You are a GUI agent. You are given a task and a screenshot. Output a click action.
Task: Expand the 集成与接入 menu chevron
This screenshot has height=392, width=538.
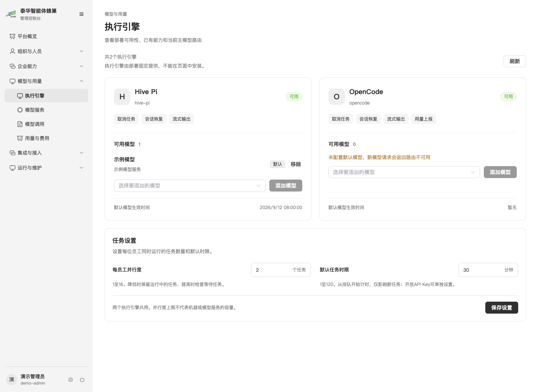(81, 153)
